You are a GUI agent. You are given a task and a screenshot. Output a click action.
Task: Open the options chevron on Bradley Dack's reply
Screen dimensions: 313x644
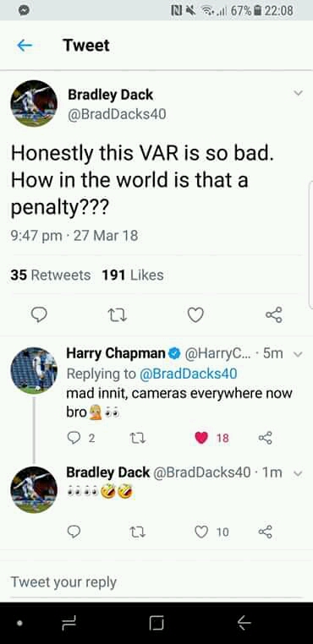pyautogui.click(x=299, y=473)
